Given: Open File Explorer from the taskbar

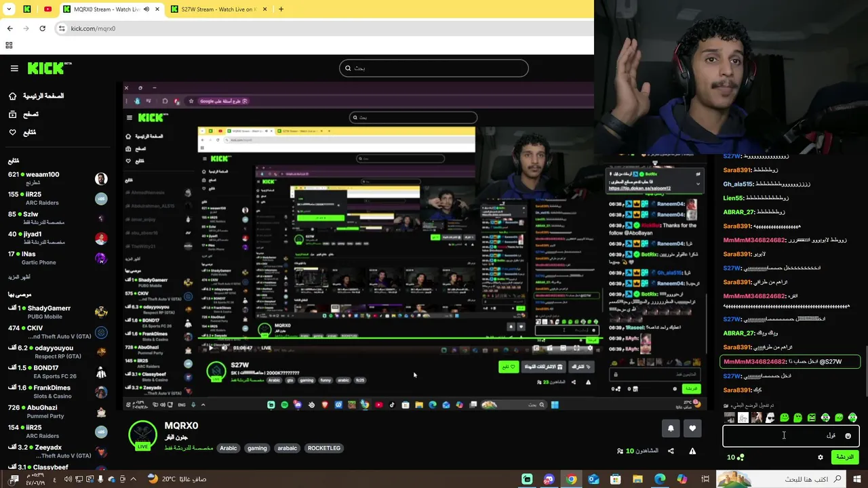Looking at the screenshot, I should pos(637,479).
